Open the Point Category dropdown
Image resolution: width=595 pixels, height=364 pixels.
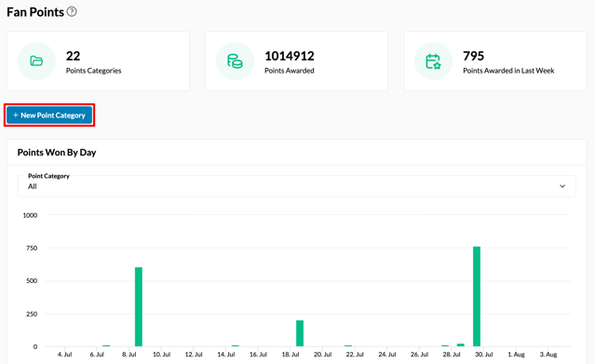tap(297, 186)
